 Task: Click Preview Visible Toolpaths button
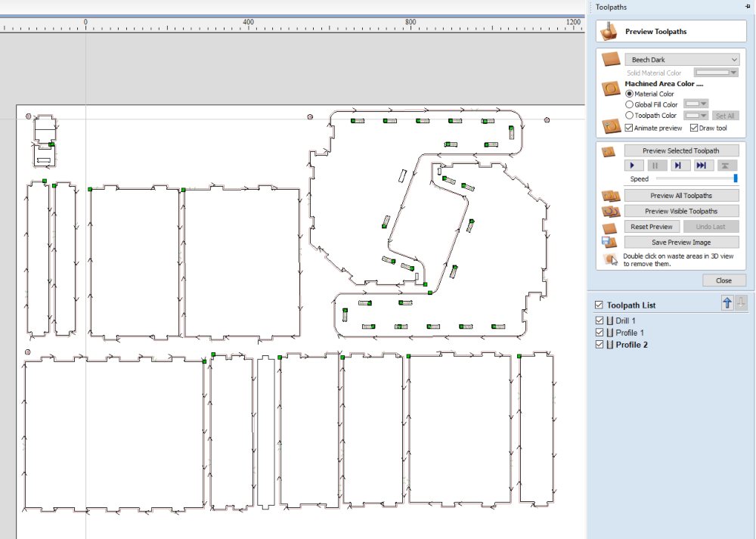[x=681, y=211]
